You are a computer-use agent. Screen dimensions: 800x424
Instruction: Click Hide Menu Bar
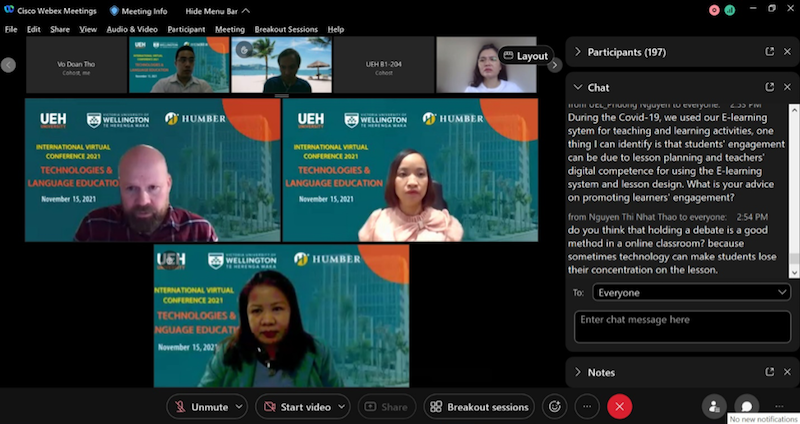pos(217,11)
